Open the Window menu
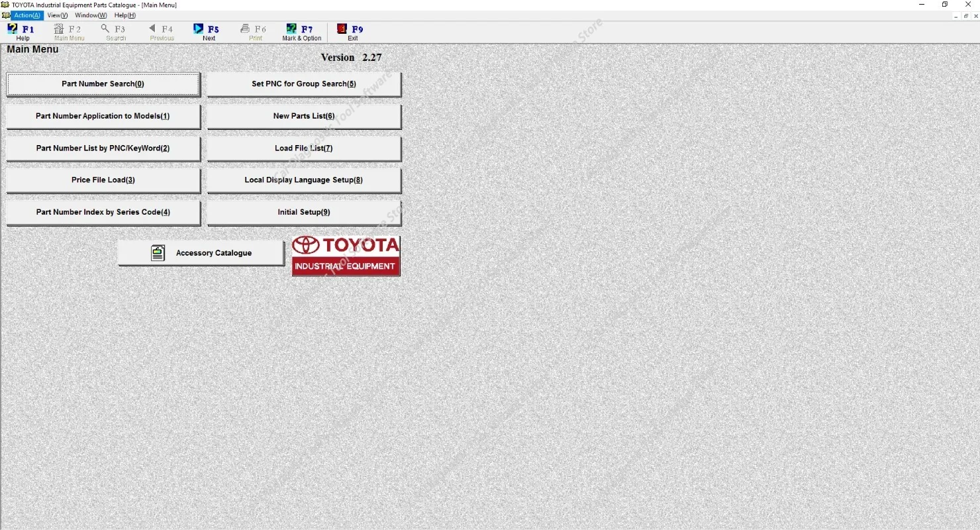This screenshot has width=980, height=530. coord(91,15)
